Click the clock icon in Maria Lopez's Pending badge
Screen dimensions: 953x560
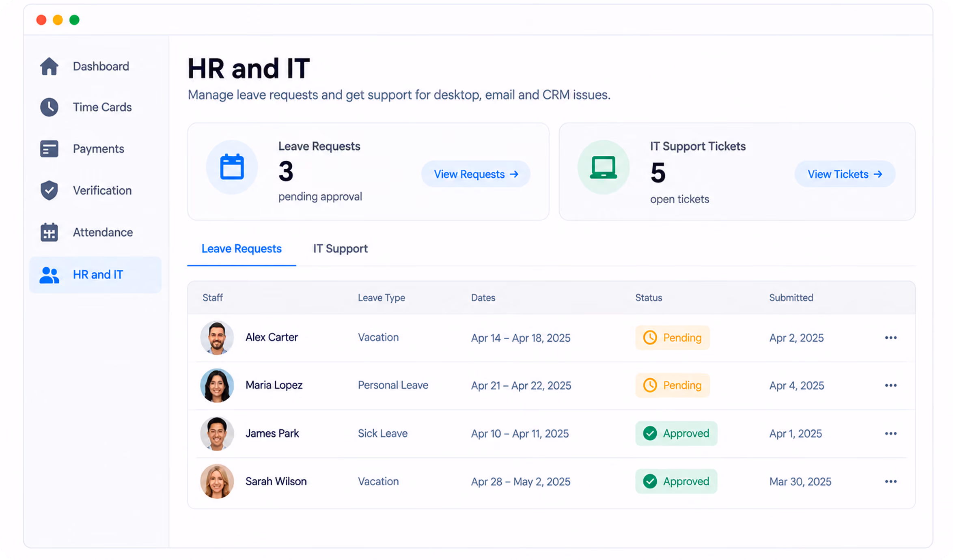coord(650,386)
